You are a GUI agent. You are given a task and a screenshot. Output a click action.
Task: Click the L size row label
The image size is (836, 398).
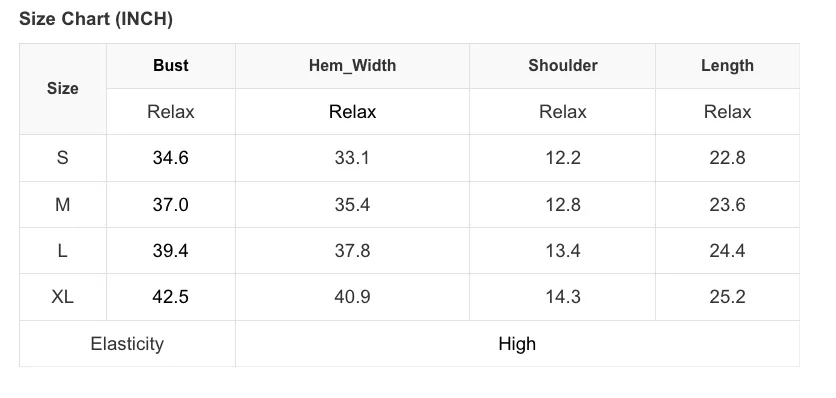[x=62, y=251]
